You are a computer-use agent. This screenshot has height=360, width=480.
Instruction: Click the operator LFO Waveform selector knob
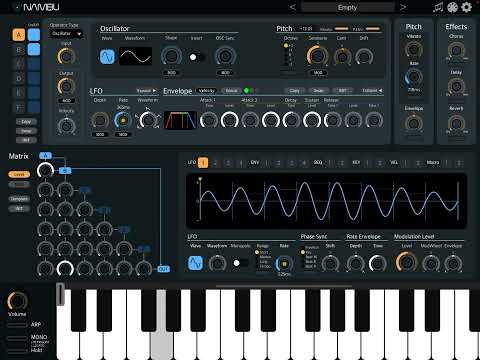(x=148, y=120)
